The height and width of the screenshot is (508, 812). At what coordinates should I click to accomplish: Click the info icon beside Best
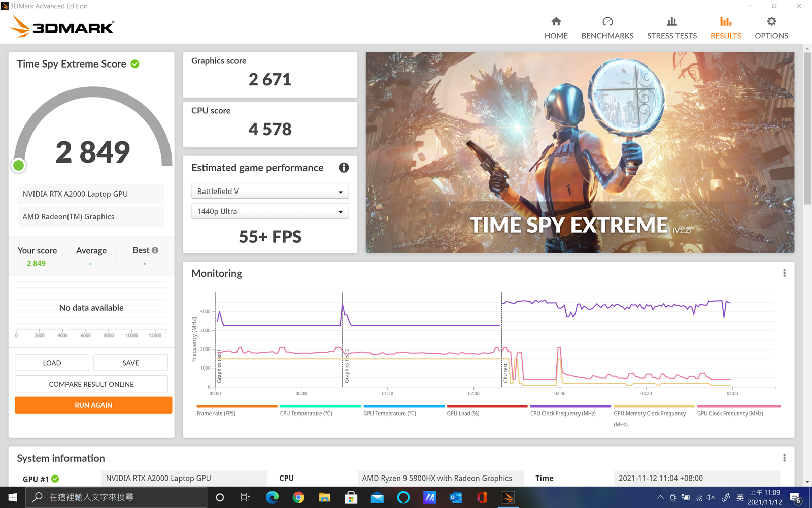(155, 250)
